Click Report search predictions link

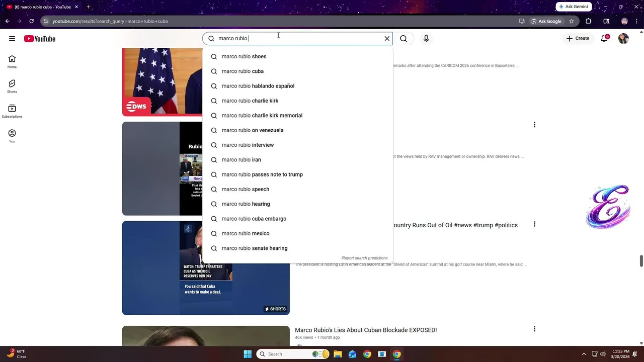(364, 258)
